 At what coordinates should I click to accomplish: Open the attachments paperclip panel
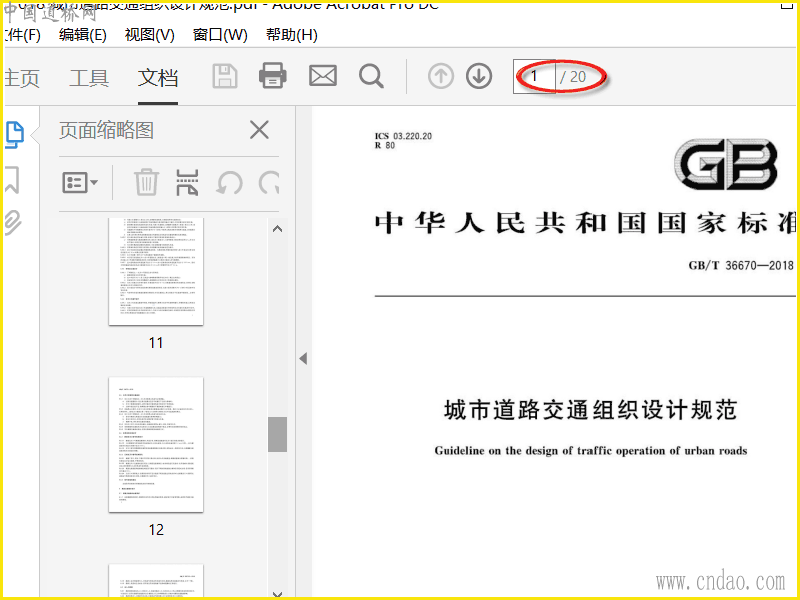coord(13,222)
